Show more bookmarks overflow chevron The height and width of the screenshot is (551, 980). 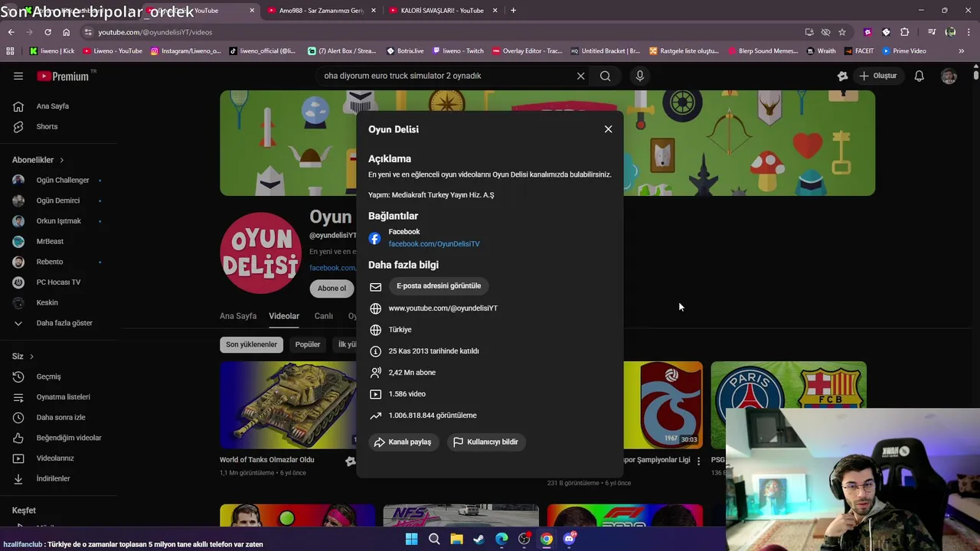click(962, 51)
